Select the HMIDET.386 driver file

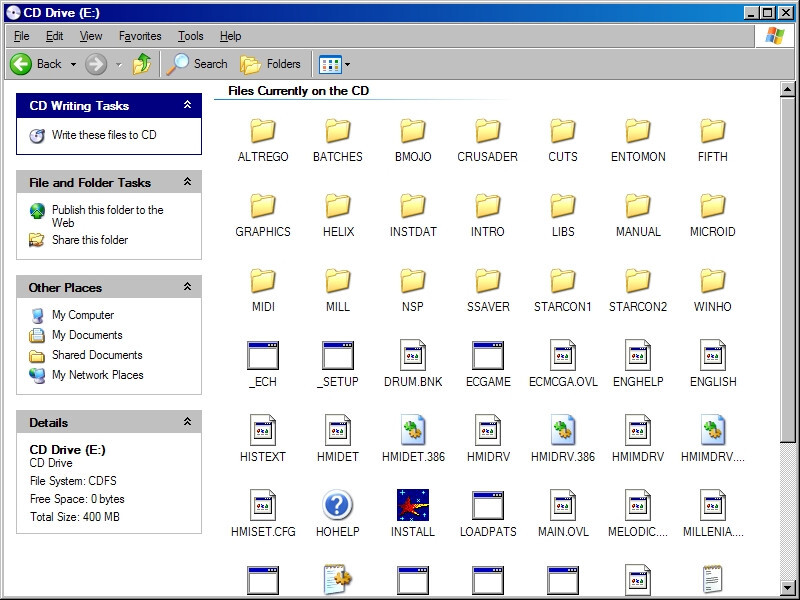coord(413,440)
